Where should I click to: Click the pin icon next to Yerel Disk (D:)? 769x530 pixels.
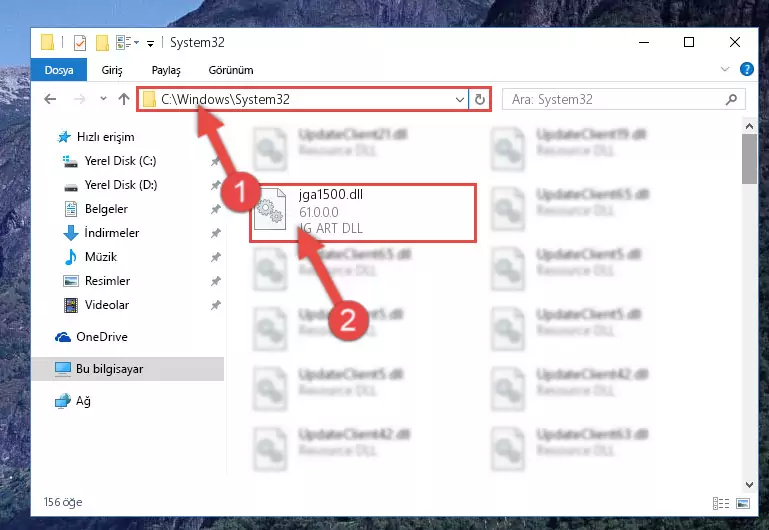215,185
